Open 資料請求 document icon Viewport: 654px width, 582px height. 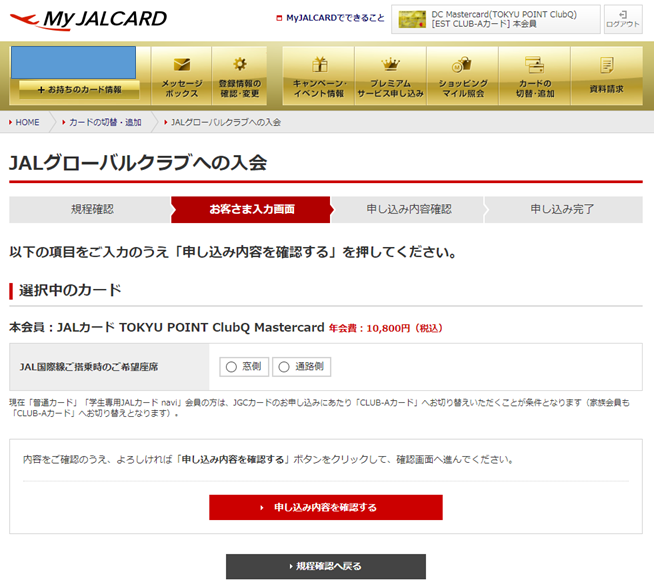tap(606, 65)
